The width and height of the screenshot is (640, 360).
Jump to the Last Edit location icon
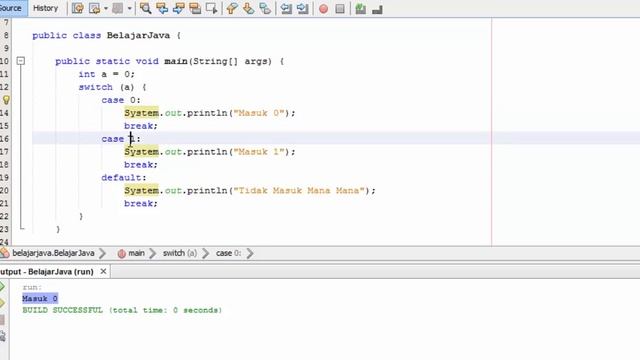tap(78, 8)
